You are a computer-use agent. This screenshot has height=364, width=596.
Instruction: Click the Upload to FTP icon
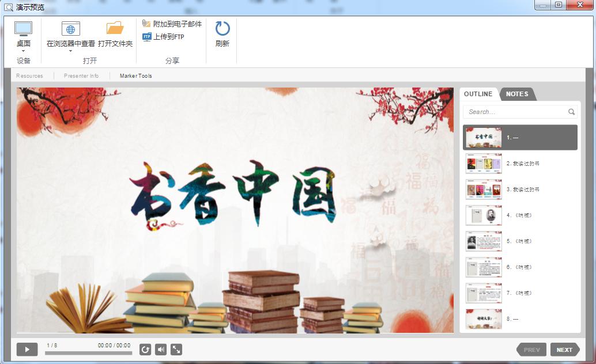146,37
